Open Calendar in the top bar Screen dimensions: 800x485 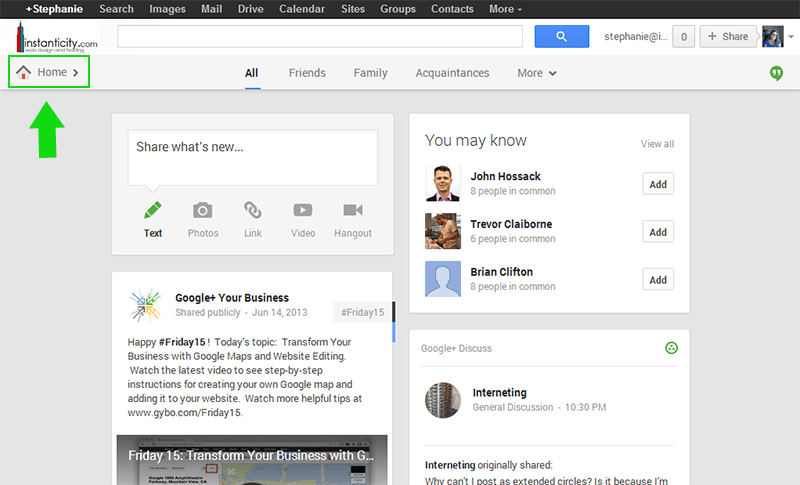302,9
